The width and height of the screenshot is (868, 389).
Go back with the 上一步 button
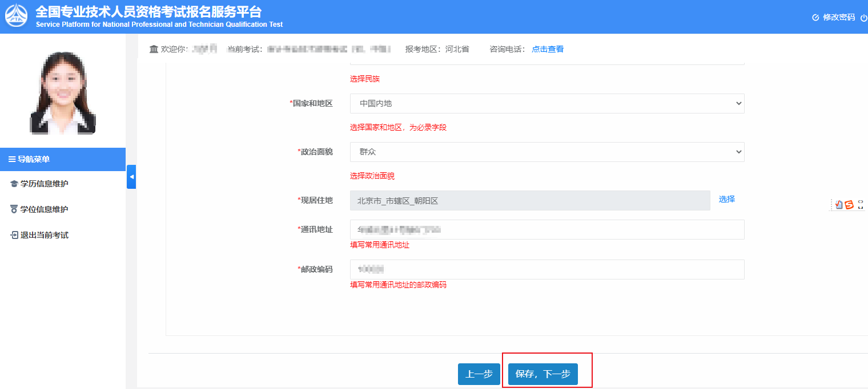(x=479, y=374)
